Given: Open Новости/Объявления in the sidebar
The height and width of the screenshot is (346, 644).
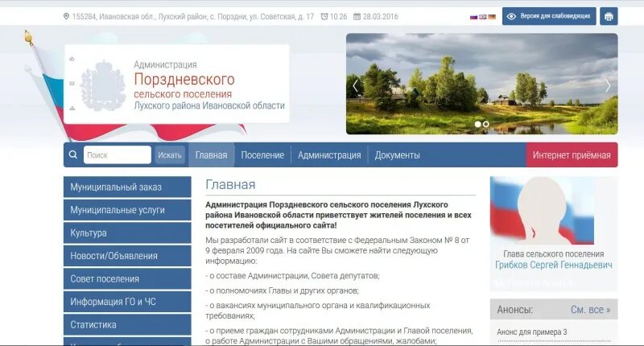Looking at the screenshot, I should point(127,256).
